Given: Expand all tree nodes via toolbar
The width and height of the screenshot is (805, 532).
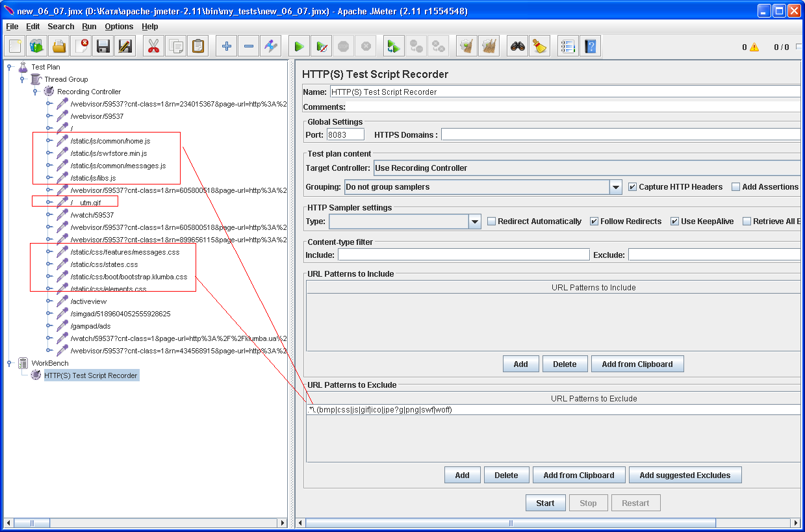Looking at the screenshot, I should [x=226, y=45].
